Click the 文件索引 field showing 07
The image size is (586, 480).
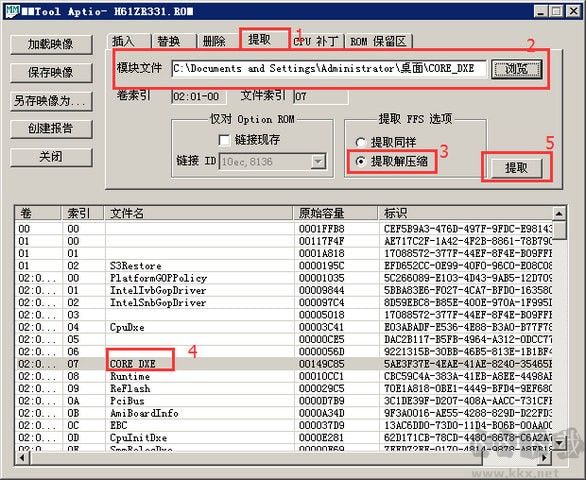321,97
